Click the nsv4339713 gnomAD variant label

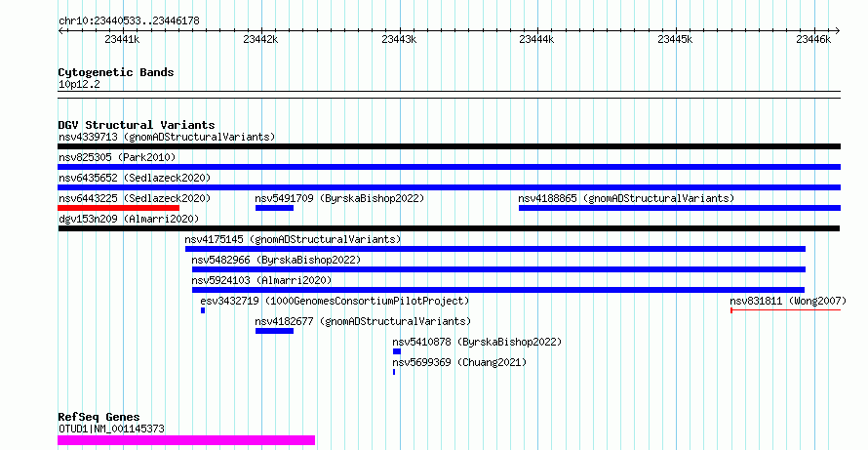(x=167, y=137)
